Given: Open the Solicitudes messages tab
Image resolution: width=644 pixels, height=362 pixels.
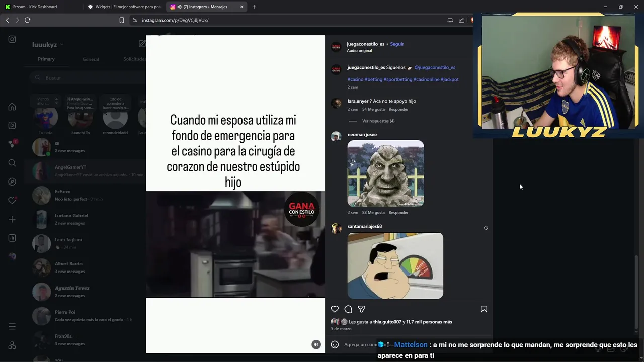Looking at the screenshot, I should point(134,59).
